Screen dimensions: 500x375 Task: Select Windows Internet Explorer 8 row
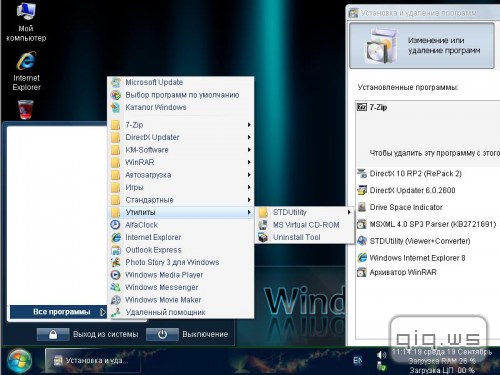coord(428,258)
